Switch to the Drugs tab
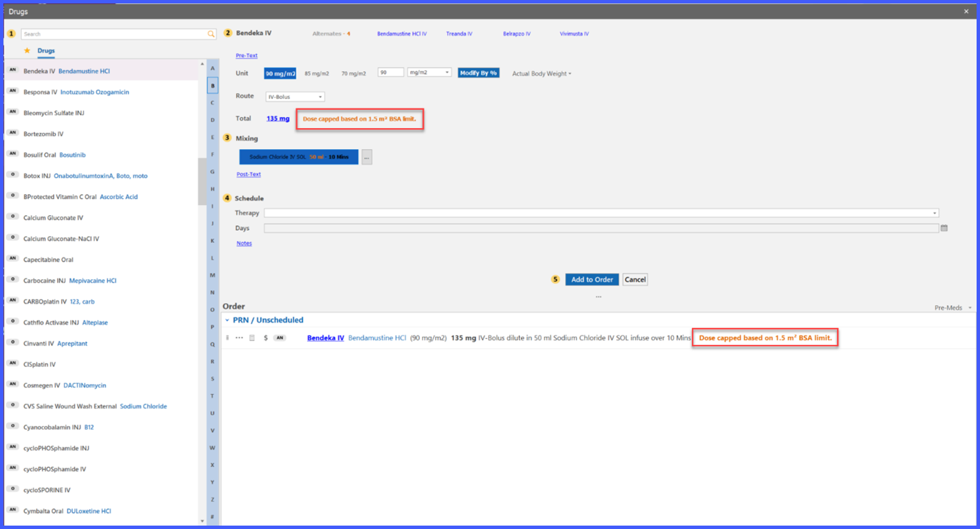This screenshot has width=980, height=529. [x=46, y=51]
